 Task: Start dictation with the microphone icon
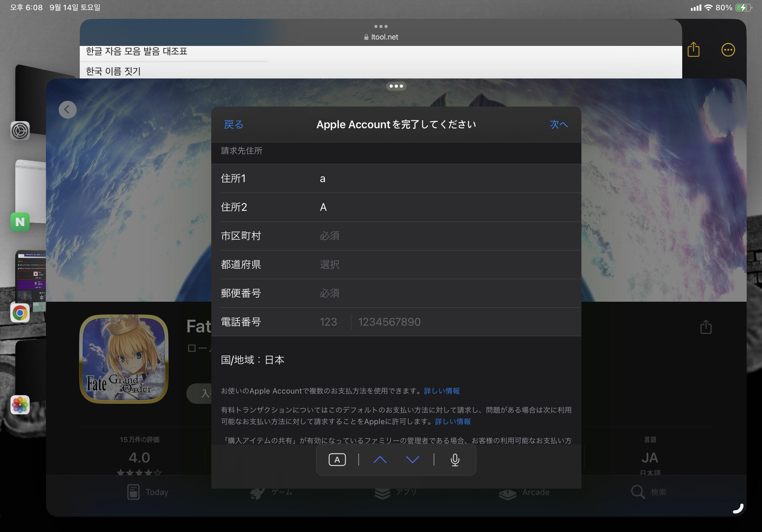tap(455, 460)
